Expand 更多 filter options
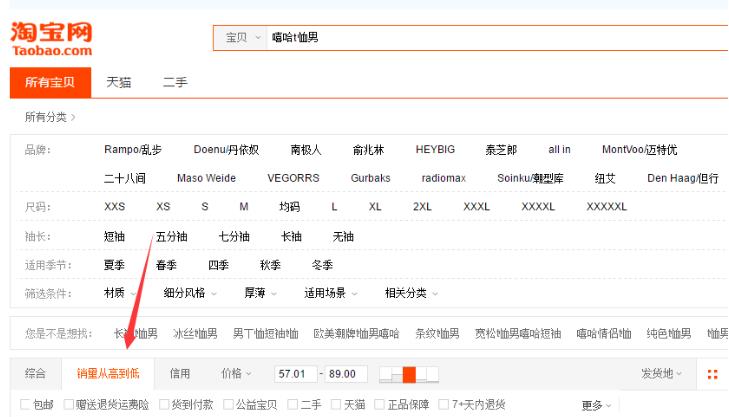This screenshot has height=417, width=729. 595,405
